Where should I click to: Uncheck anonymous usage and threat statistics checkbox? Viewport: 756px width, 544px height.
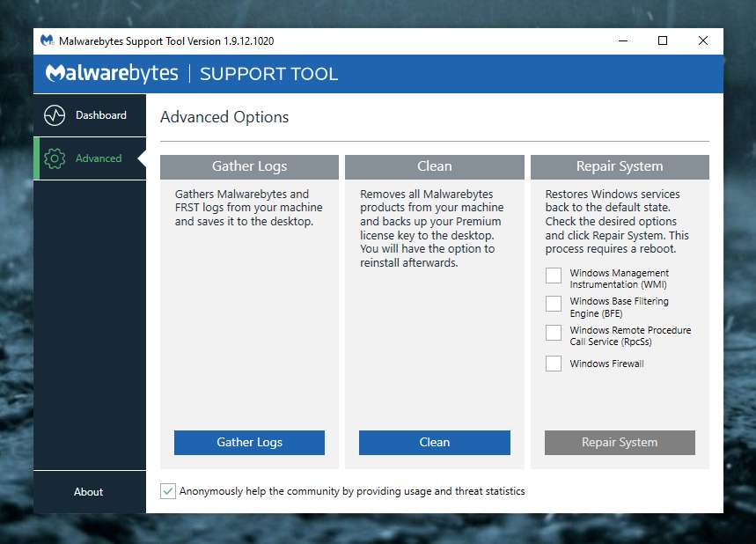pyautogui.click(x=168, y=491)
